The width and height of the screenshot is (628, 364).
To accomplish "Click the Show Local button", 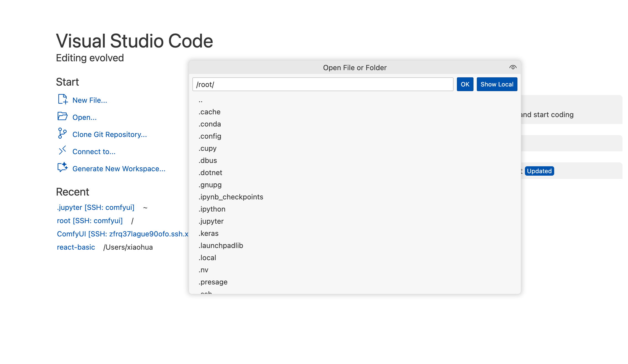I will pos(497,84).
